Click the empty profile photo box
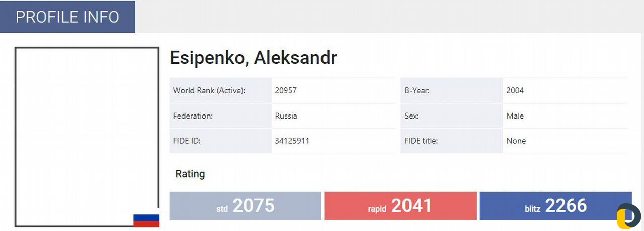 (x=87, y=137)
